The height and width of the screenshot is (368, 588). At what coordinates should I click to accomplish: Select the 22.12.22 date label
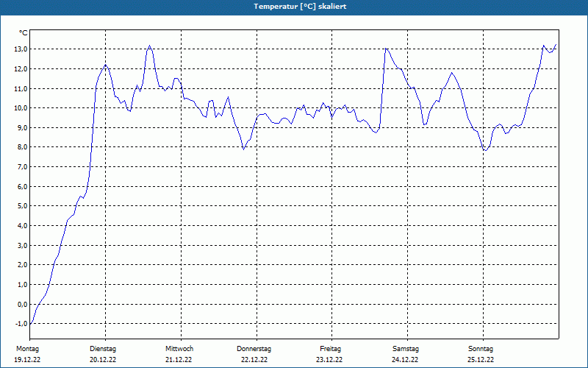coord(254,360)
